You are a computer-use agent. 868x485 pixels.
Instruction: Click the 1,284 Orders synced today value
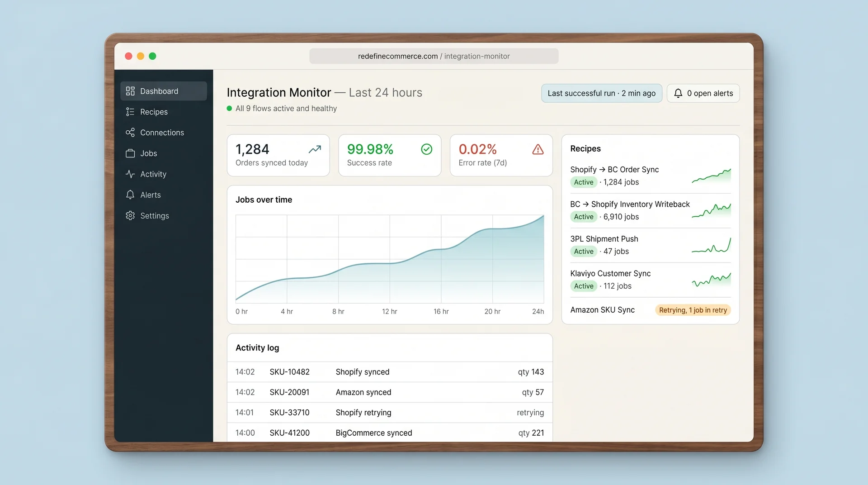[x=252, y=149]
